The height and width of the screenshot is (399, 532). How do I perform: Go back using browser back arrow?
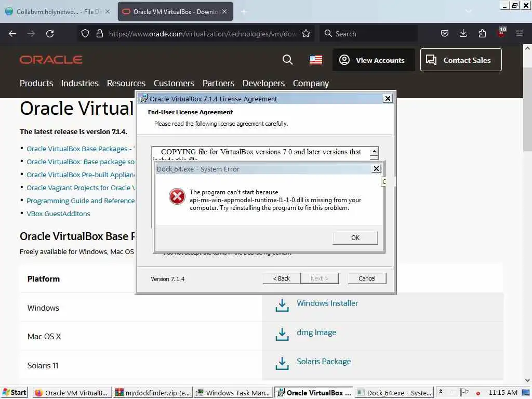(12, 34)
